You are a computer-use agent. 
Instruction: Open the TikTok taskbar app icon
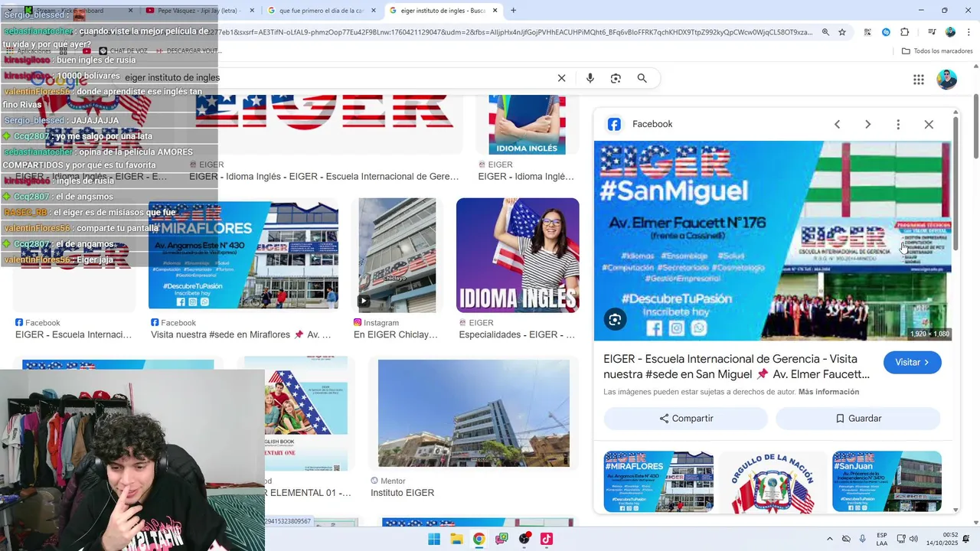click(546, 539)
